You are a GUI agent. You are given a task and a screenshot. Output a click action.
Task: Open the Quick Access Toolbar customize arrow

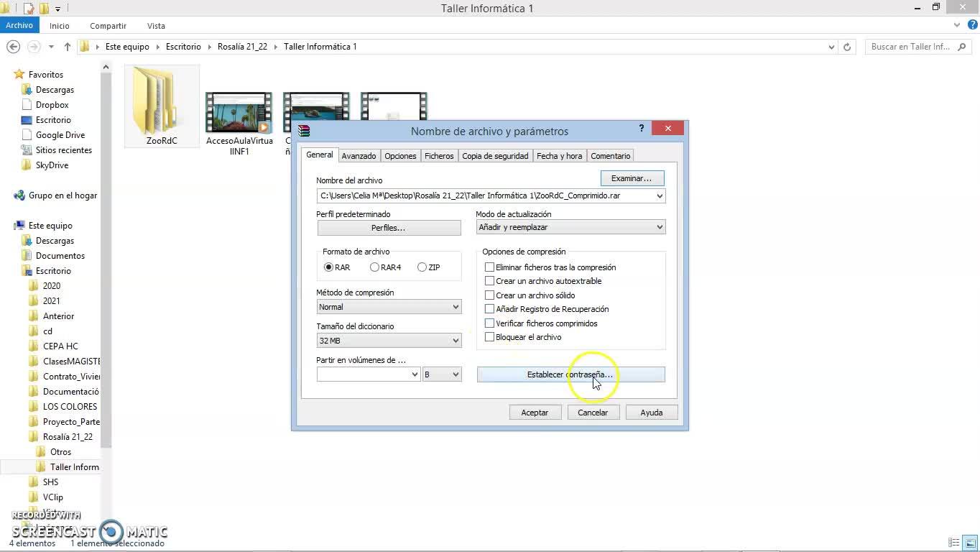click(57, 9)
